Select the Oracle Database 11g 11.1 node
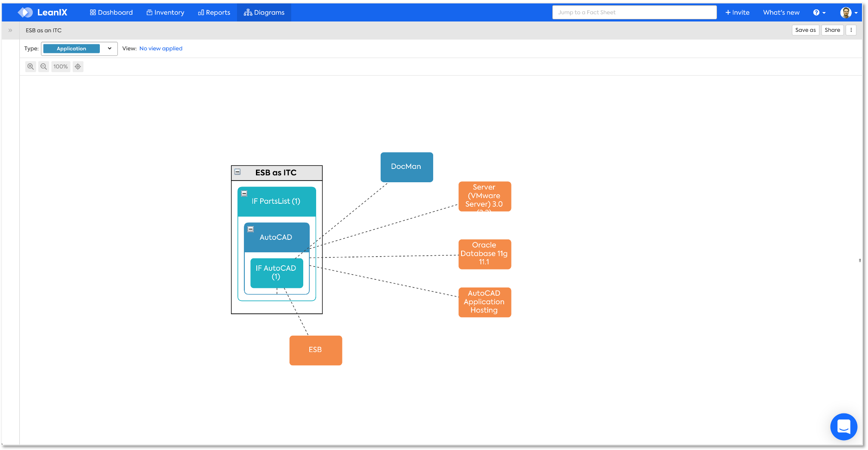 485,254
